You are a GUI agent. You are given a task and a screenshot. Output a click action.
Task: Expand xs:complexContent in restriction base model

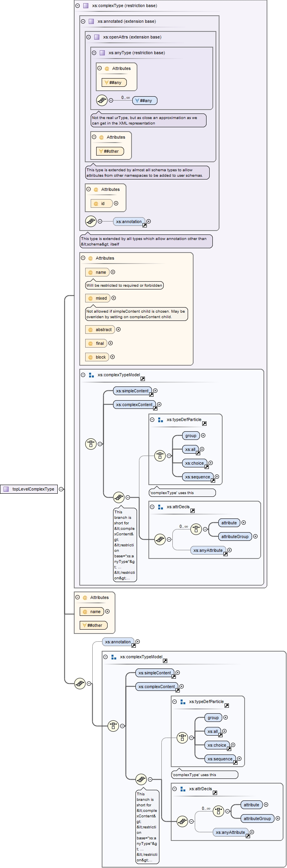coord(159,405)
